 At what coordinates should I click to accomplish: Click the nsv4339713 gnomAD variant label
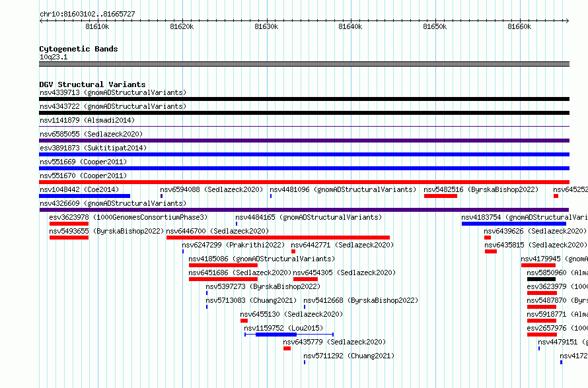pyautogui.click(x=113, y=92)
